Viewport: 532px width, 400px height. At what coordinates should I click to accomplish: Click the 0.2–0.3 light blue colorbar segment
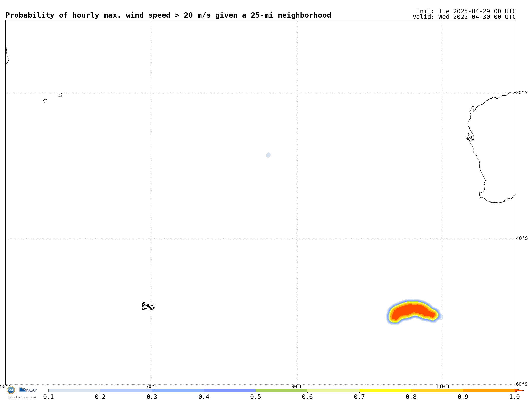[x=126, y=390]
